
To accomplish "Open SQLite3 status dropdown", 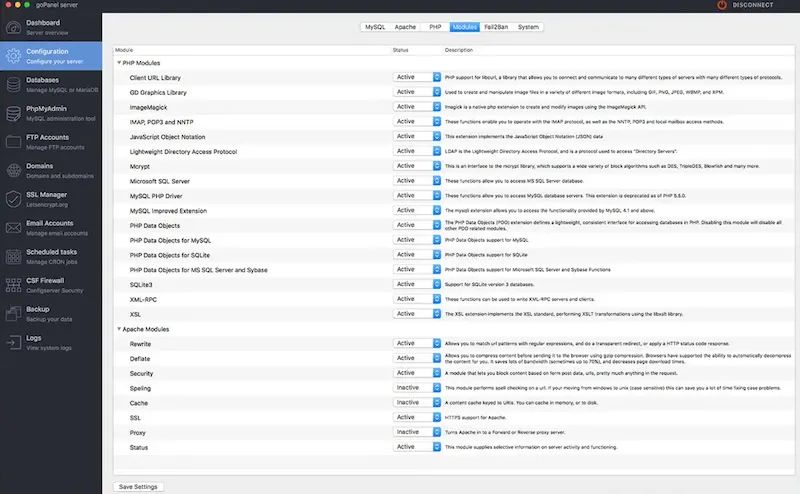I will [x=417, y=284].
